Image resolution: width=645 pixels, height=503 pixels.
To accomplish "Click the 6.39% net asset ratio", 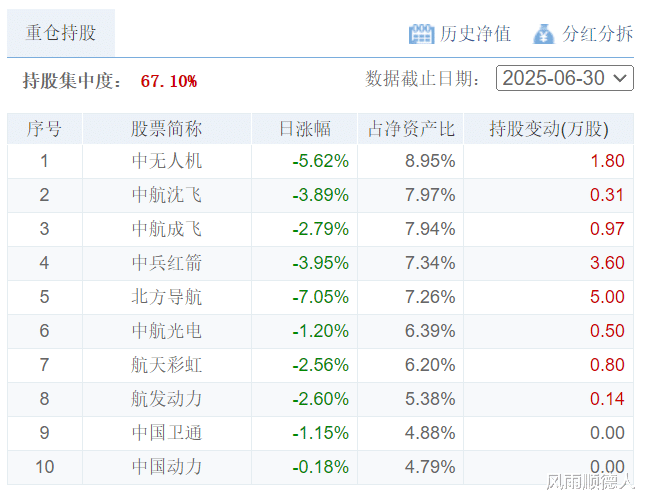I will point(430,331).
